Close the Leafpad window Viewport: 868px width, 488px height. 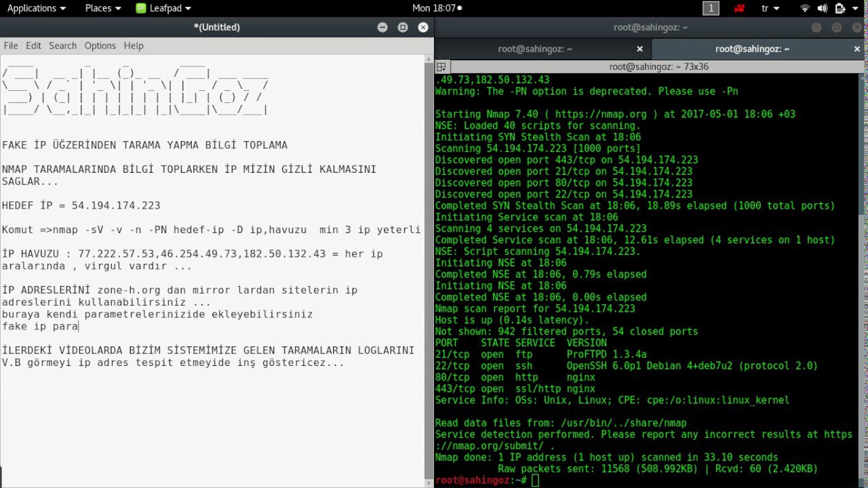pos(423,27)
